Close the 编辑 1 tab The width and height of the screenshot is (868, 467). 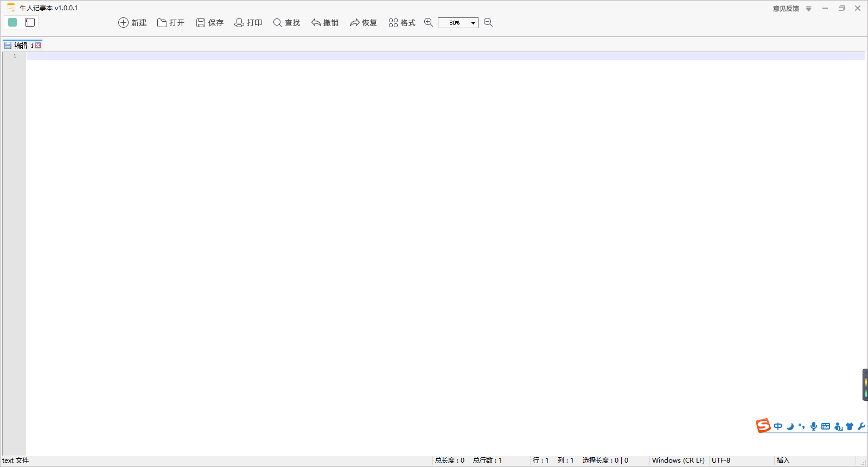38,46
